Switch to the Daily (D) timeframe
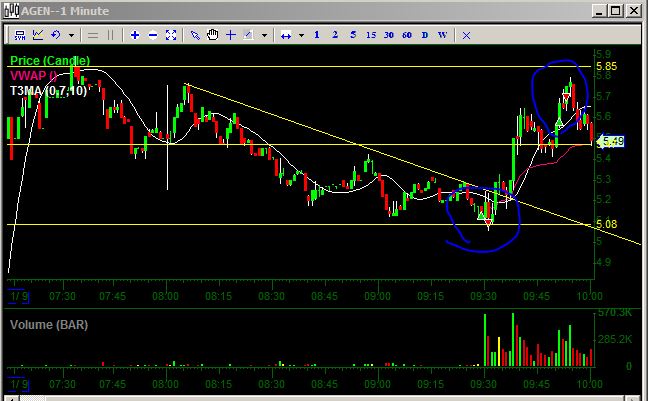This screenshot has width=648, height=401. (425, 36)
